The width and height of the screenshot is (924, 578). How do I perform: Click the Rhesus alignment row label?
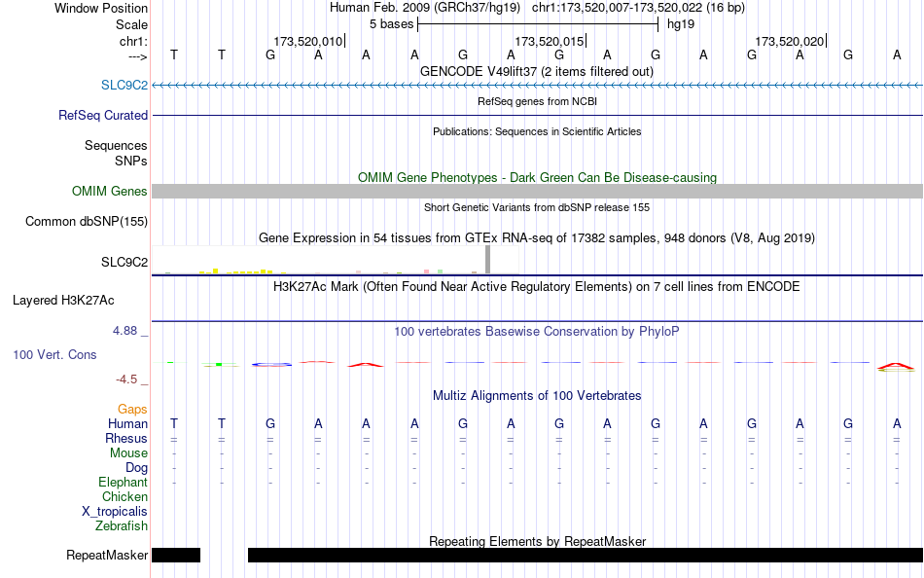[x=126, y=438]
